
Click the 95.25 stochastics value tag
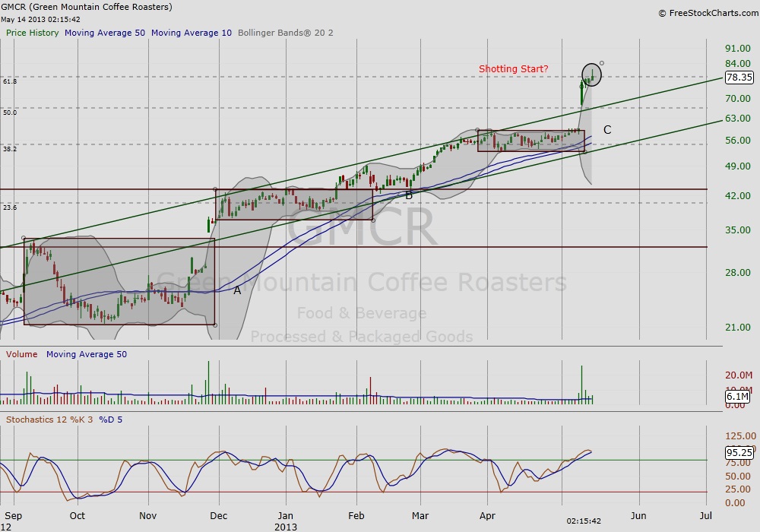[x=739, y=453]
